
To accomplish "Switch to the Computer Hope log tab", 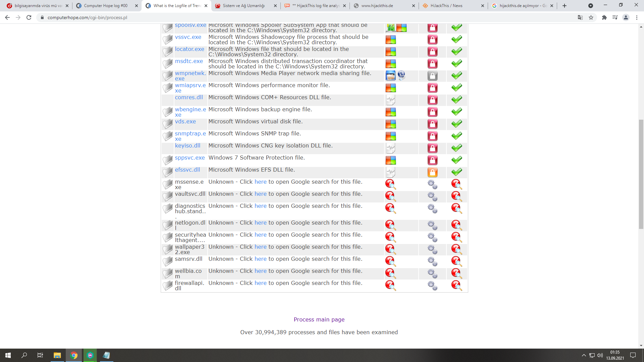I will click(x=106, y=6).
